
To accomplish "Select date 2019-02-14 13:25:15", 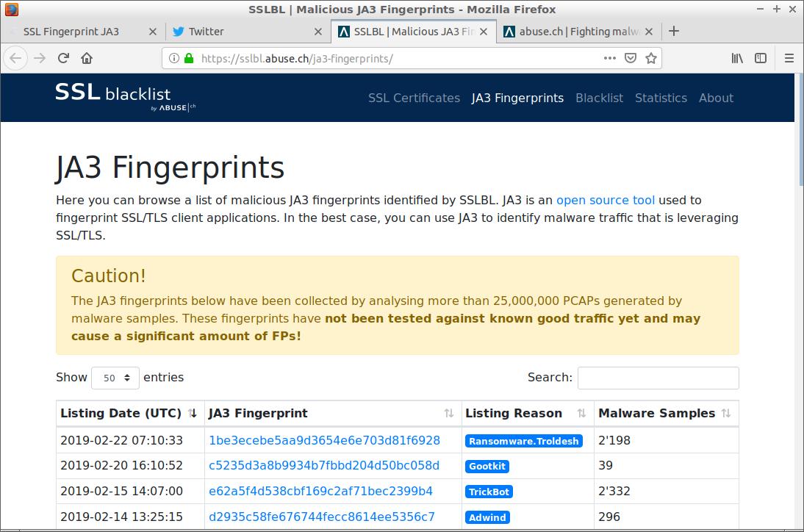I will [x=121, y=517].
